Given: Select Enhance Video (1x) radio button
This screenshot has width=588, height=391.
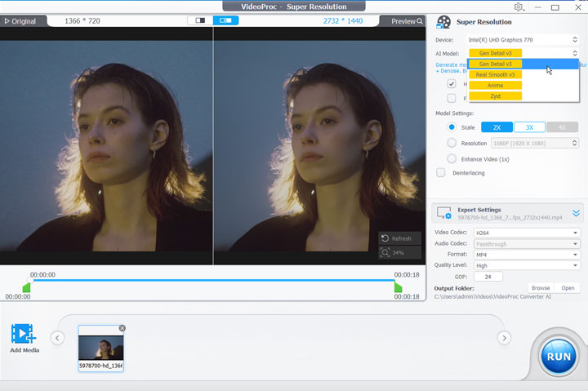Looking at the screenshot, I should click(x=452, y=159).
